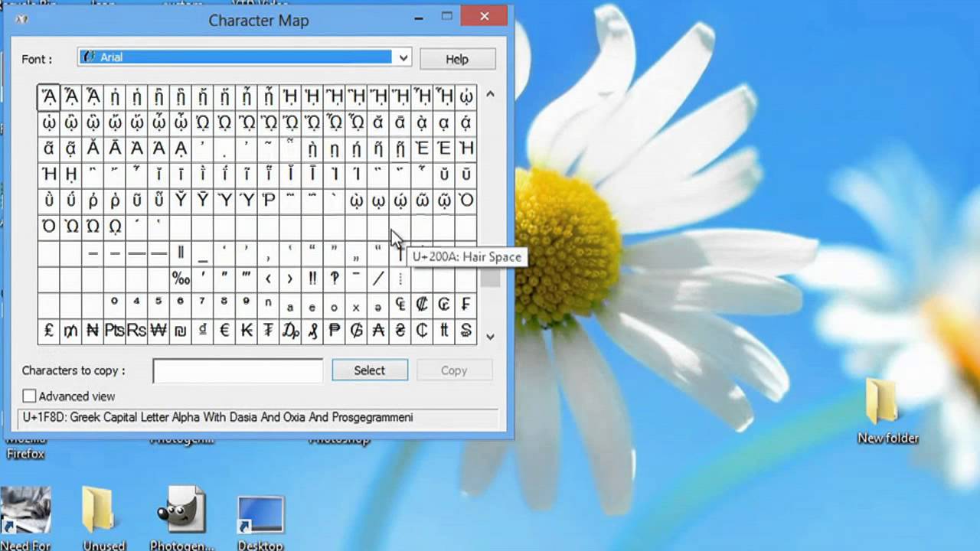The height and width of the screenshot is (551, 980).
Task: Choose the Guarani sign ₲ character
Action: (357, 331)
